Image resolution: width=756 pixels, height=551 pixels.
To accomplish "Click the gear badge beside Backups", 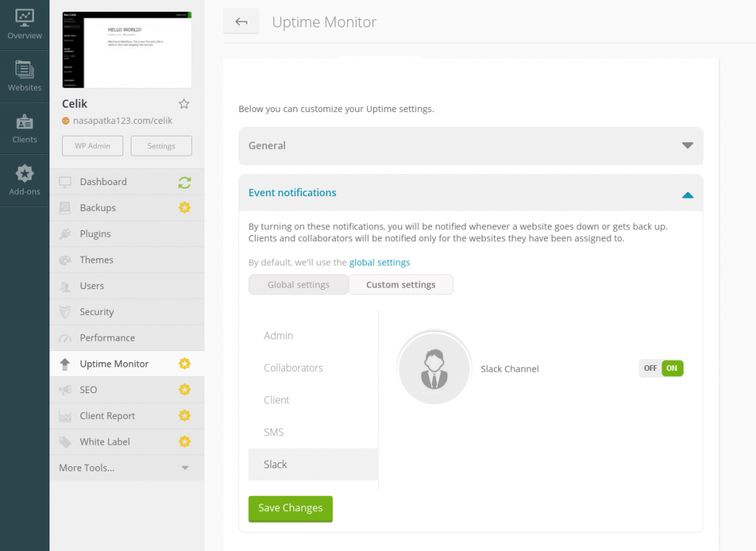I will [x=185, y=208].
